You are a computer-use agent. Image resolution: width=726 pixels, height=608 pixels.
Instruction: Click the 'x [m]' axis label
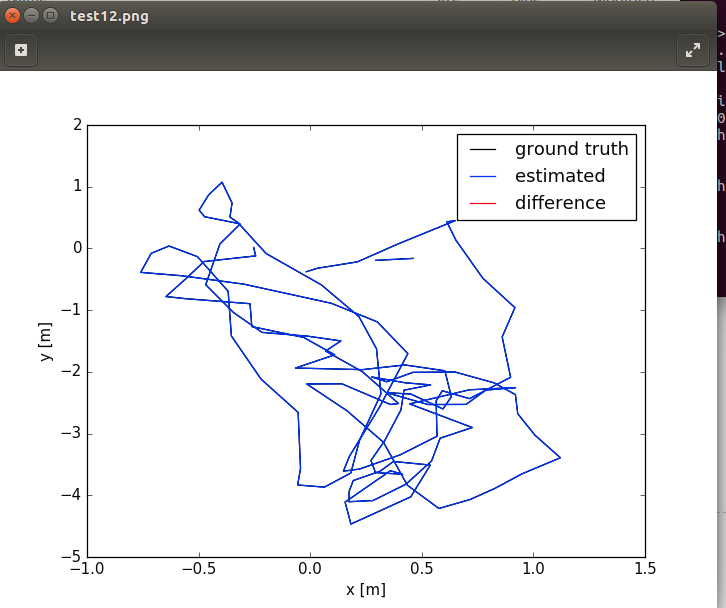coord(365,590)
